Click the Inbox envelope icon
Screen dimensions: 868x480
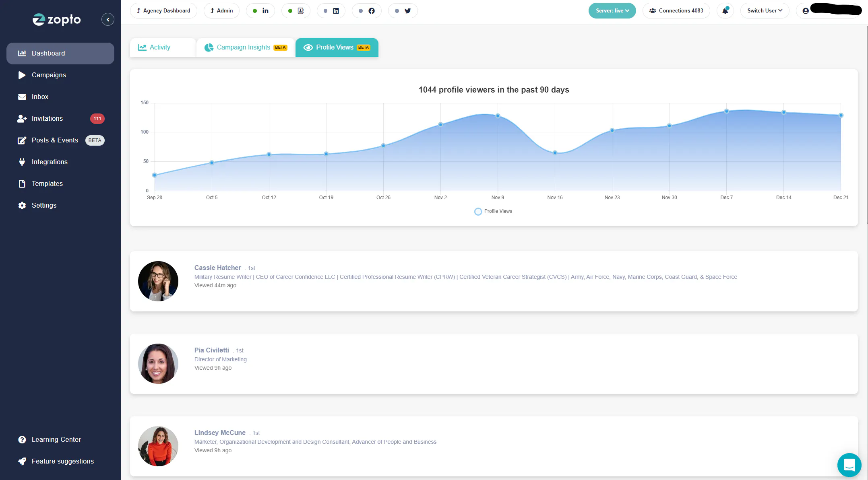[22, 97]
